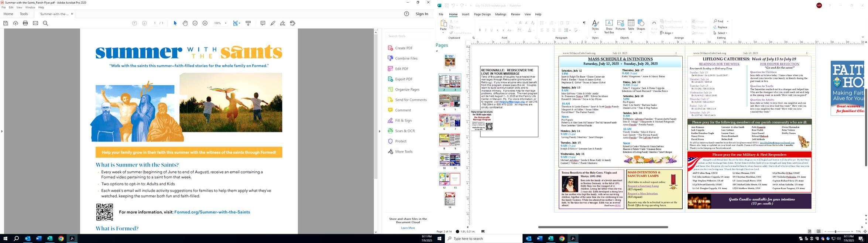868x243 pixels.
Task: Insert Pictures from Publisher ribbon
Action: (620, 25)
